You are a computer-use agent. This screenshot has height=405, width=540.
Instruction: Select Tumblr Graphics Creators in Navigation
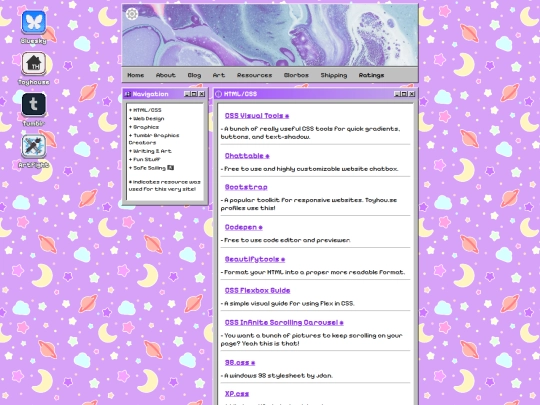(x=154, y=139)
